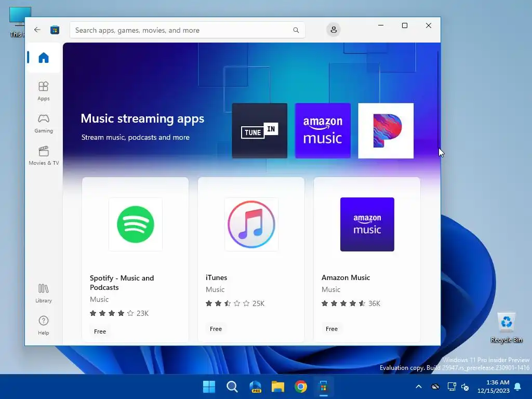Open the notifications bell icon

pyautogui.click(x=518, y=387)
